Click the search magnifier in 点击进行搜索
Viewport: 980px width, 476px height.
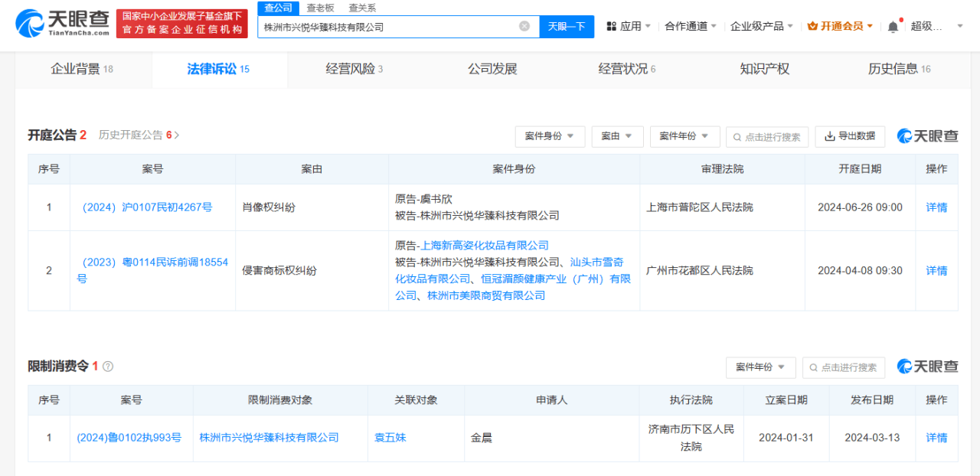(736, 137)
